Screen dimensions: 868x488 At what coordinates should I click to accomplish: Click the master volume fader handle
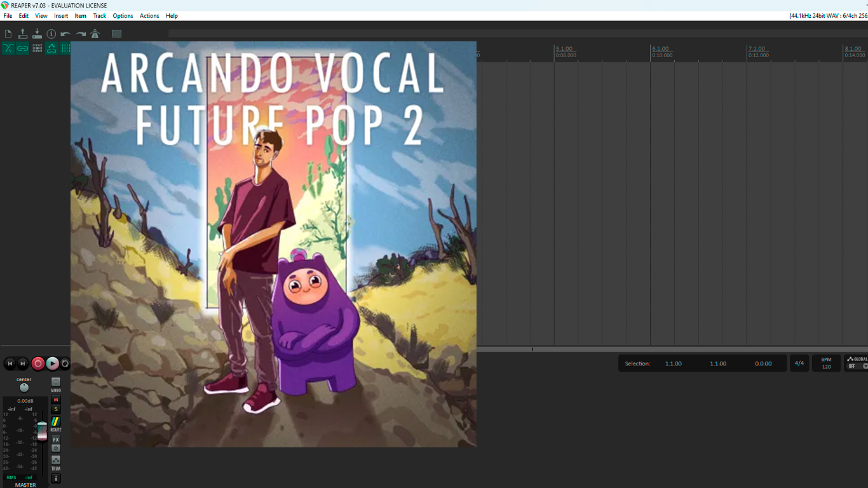tap(42, 430)
